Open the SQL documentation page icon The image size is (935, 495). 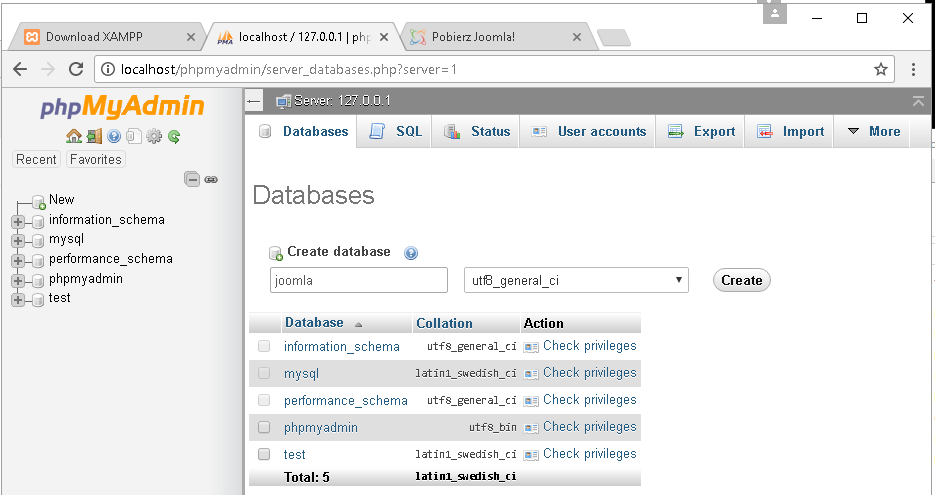134,136
